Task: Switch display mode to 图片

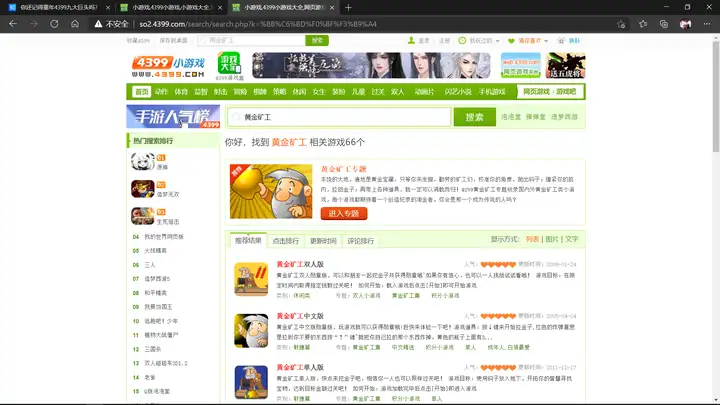Action: (x=551, y=239)
